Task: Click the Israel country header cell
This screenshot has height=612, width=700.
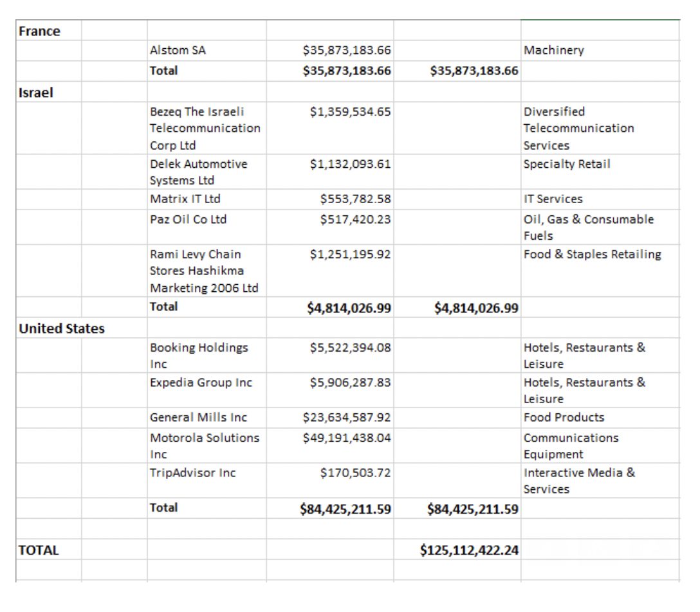Action: [36, 92]
